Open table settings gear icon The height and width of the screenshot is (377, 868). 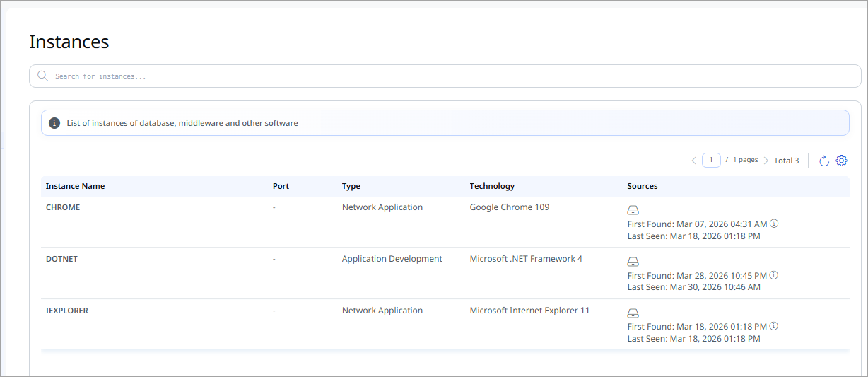[x=841, y=161]
